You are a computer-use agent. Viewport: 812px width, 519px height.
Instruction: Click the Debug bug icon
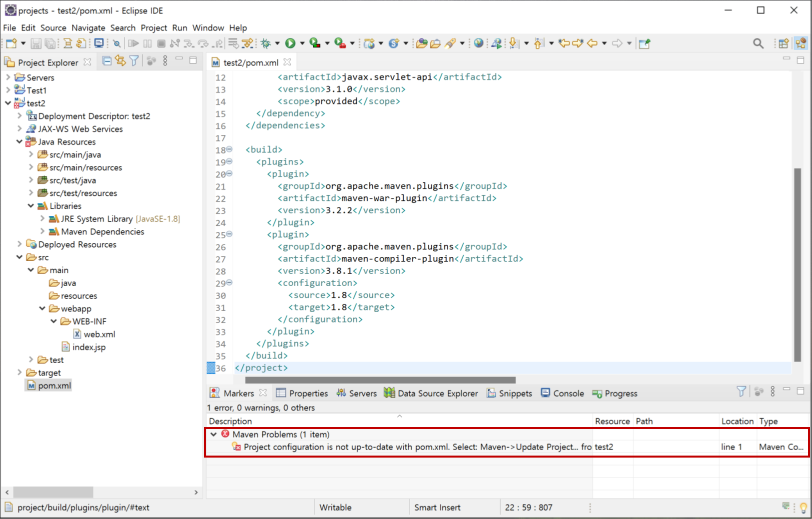tap(266, 43)
